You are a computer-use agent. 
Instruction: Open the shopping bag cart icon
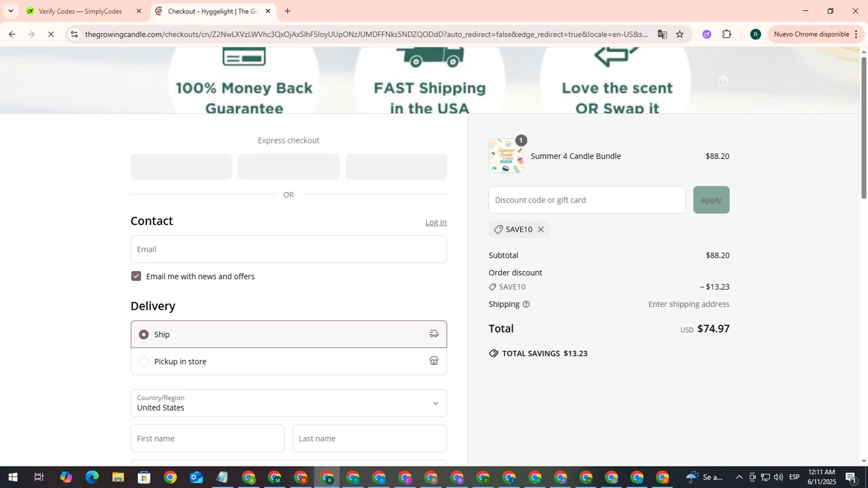tap(723, 80)
